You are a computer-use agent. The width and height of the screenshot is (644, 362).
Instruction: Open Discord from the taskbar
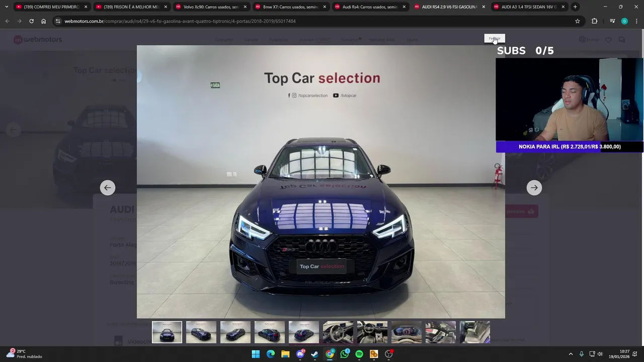pos(300,354)
